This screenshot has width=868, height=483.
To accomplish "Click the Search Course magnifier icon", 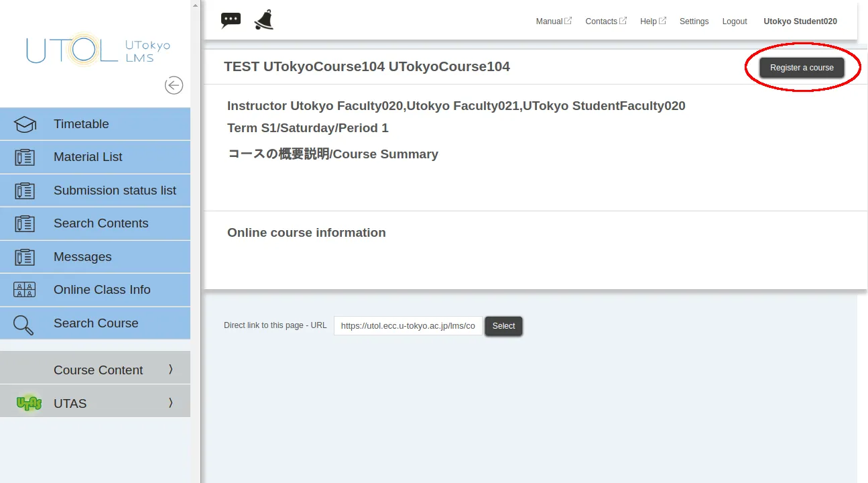I will click(23, 325).
